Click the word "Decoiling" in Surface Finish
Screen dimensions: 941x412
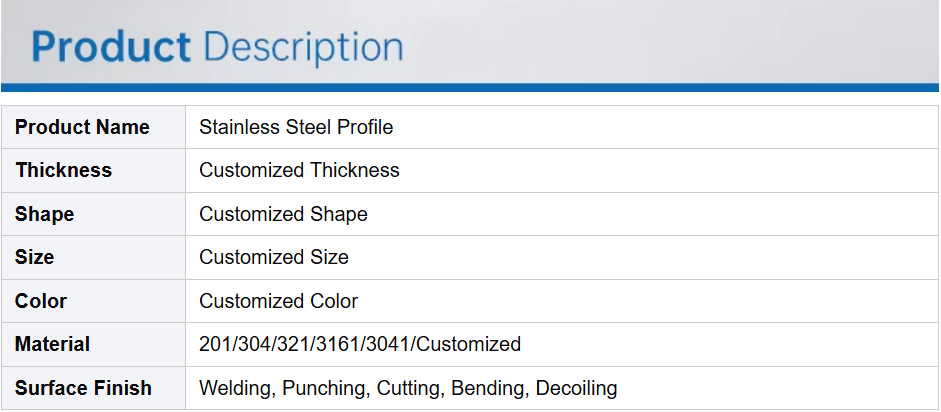click(577, 388)
